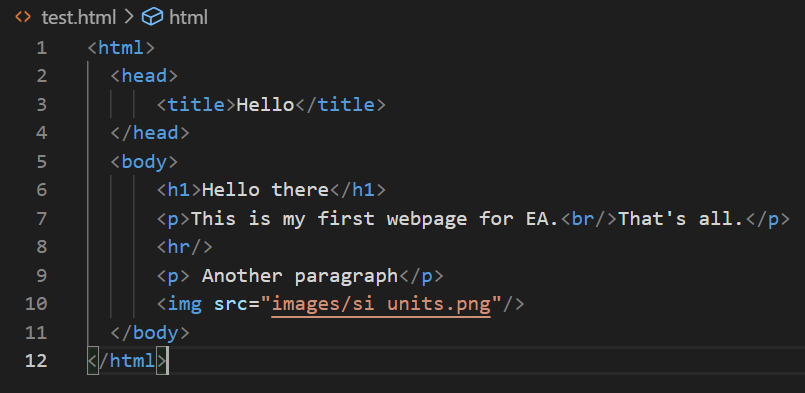805x393 pixels.
Task: Click the breadcrumb chevron separator
Action: pos(128,17)
